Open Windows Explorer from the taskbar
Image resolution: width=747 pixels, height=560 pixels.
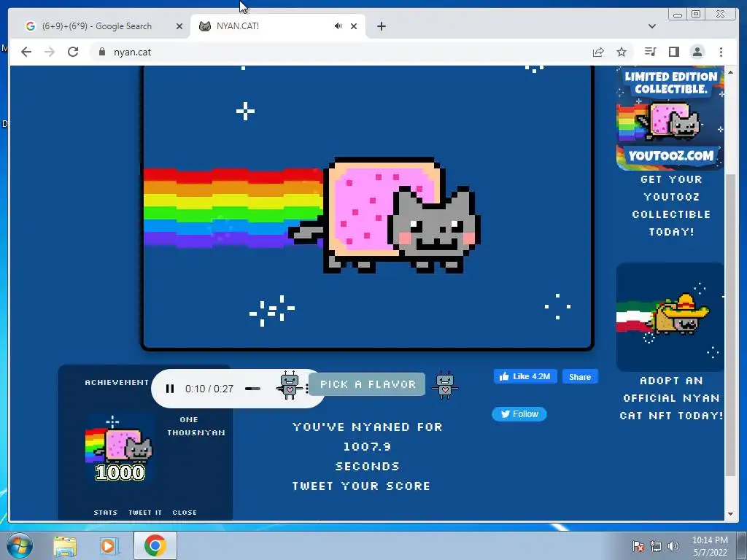point(65,545)
